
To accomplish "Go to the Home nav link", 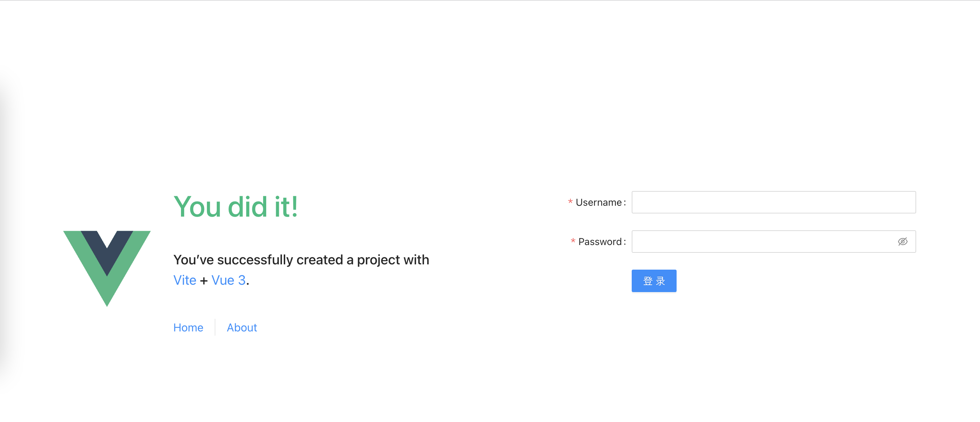I will point(188,328).
